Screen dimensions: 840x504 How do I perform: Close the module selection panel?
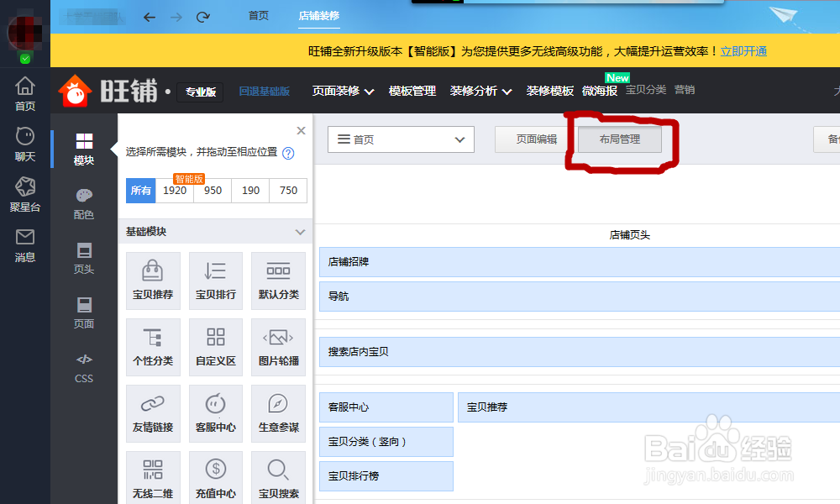point(301,131)
